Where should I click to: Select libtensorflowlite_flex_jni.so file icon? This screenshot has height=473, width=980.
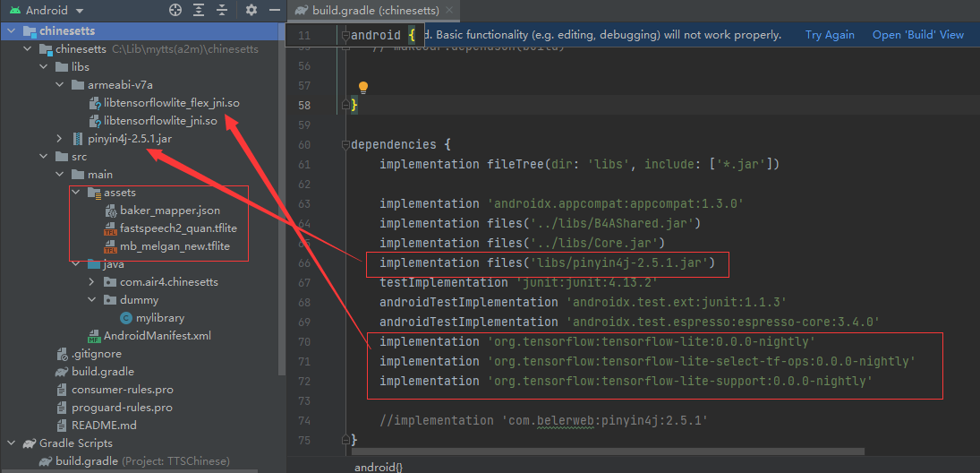point(94,103)
